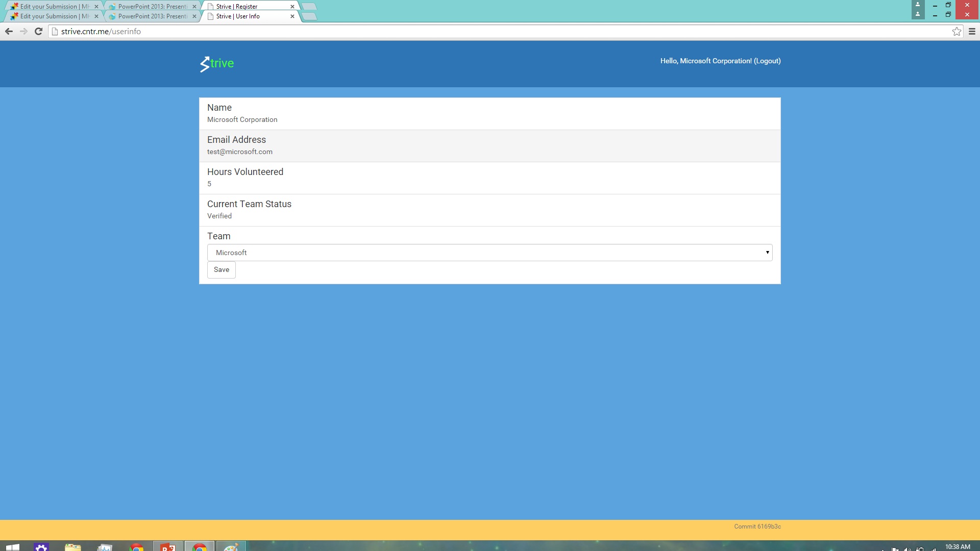Open the Paint app from the taskbar

pyautogui.click(x=231, y=547)
